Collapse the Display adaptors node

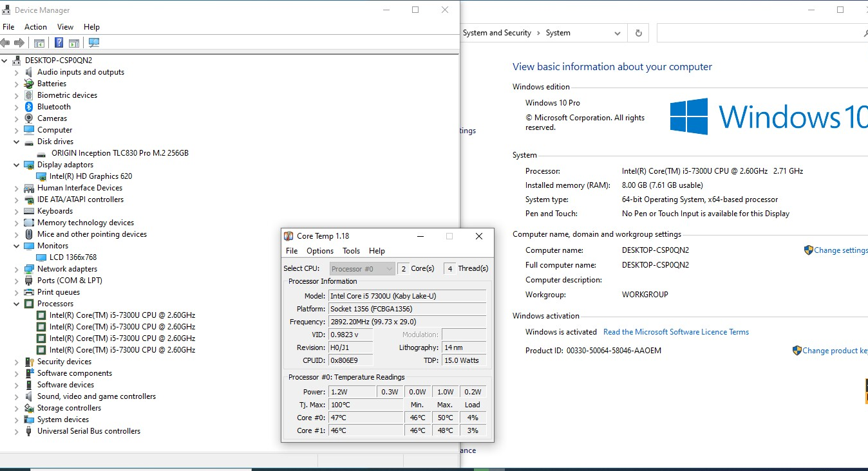[17, 165]
